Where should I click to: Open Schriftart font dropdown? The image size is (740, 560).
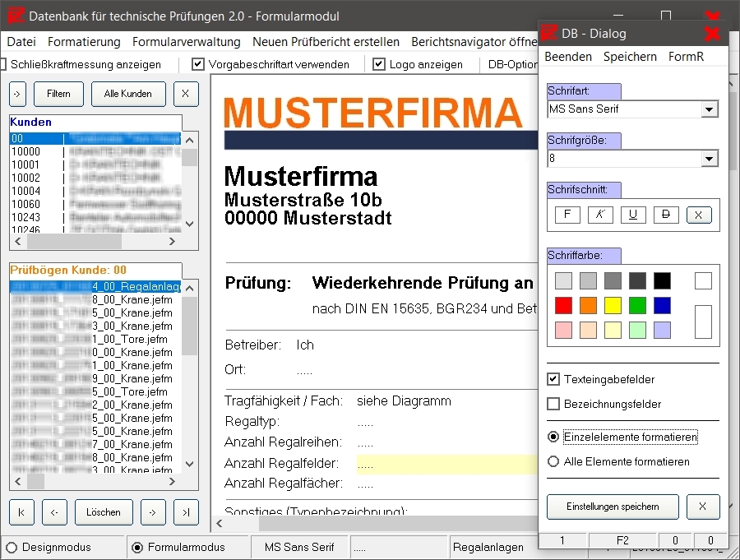pos(709,109)
